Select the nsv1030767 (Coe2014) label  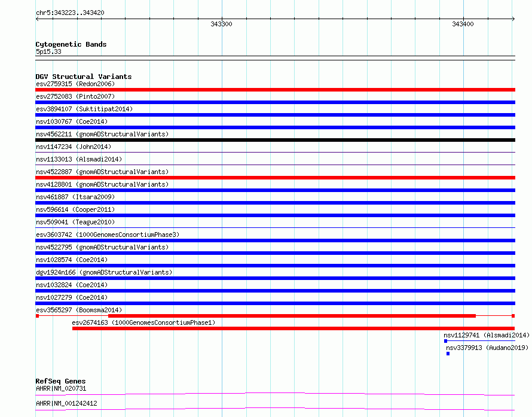72,121
